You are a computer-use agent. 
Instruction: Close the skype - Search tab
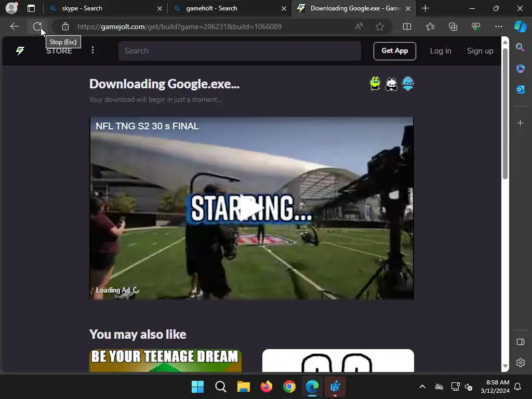[159, 8]
